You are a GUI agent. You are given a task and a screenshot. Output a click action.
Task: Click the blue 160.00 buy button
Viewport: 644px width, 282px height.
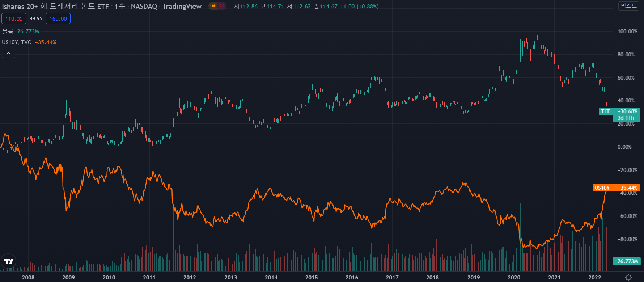pos(58,18)
